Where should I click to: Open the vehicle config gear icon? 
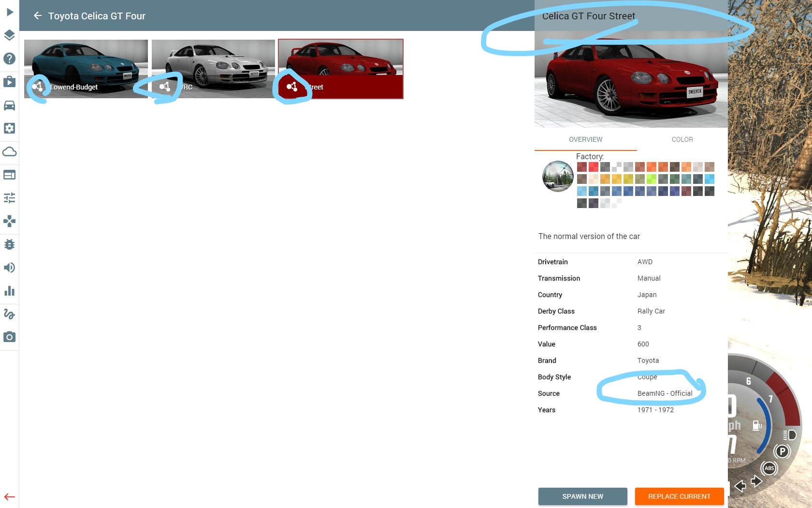coord(9,128)
